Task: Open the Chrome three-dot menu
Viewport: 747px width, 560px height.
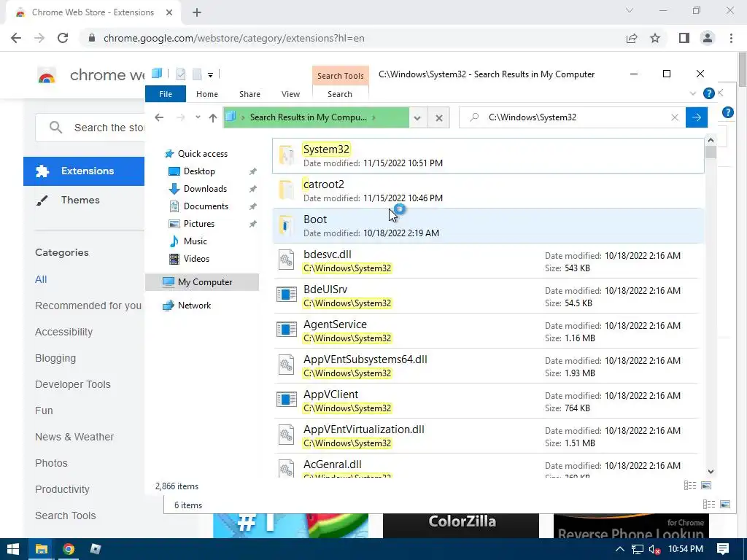Action: (x=731, y=38)
